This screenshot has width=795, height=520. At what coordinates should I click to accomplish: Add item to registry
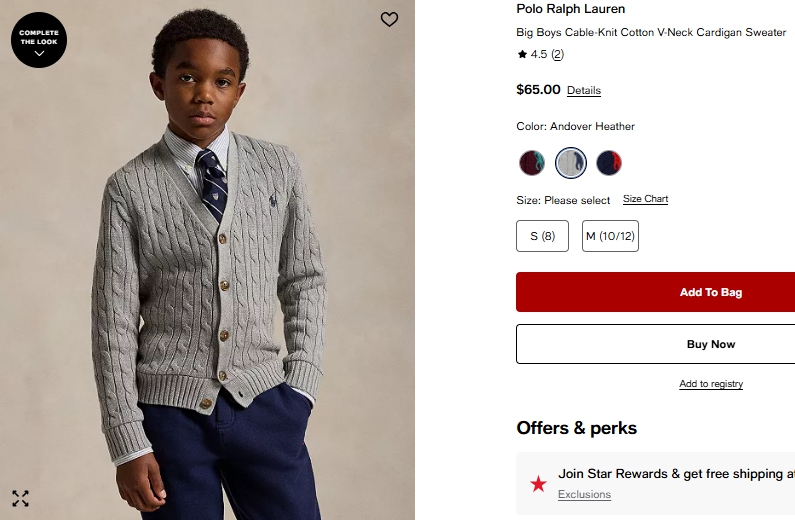[x=711, y=384]
